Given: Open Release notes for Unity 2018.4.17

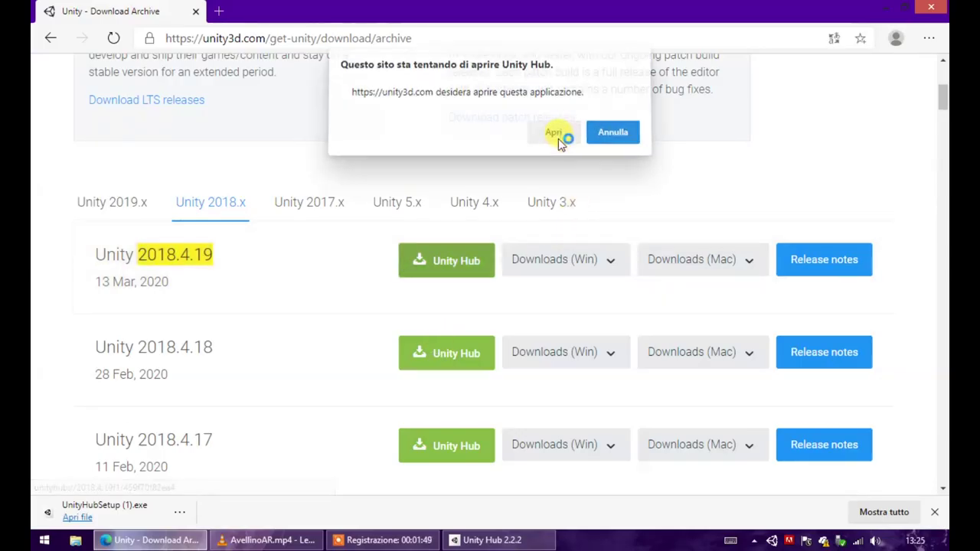Looking at the screenshot, I should click(824, 445).
